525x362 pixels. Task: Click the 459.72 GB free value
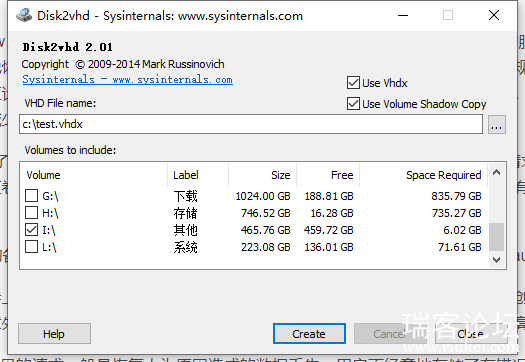(328, 230)
